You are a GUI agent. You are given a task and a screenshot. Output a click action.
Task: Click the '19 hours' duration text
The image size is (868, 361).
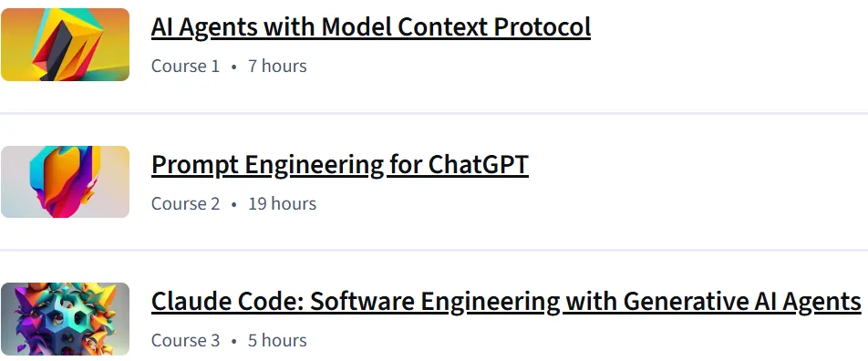pyautogui.click(x=283, y=204)
